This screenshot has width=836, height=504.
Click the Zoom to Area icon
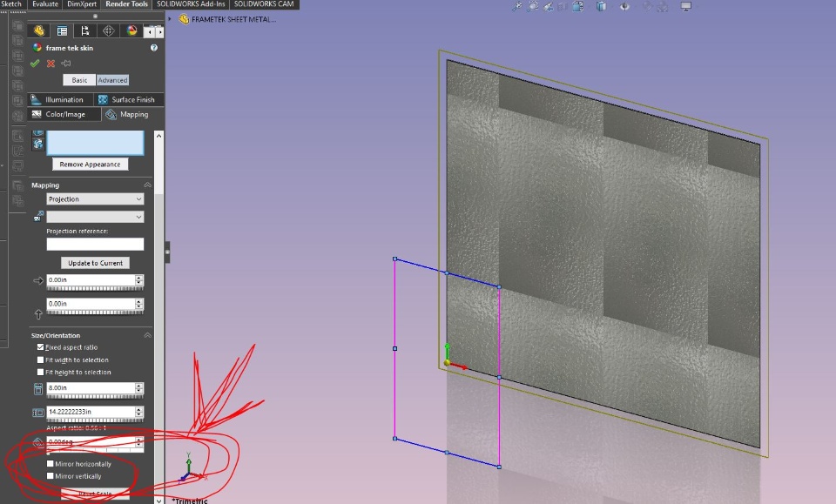click(x=533, y=6)
